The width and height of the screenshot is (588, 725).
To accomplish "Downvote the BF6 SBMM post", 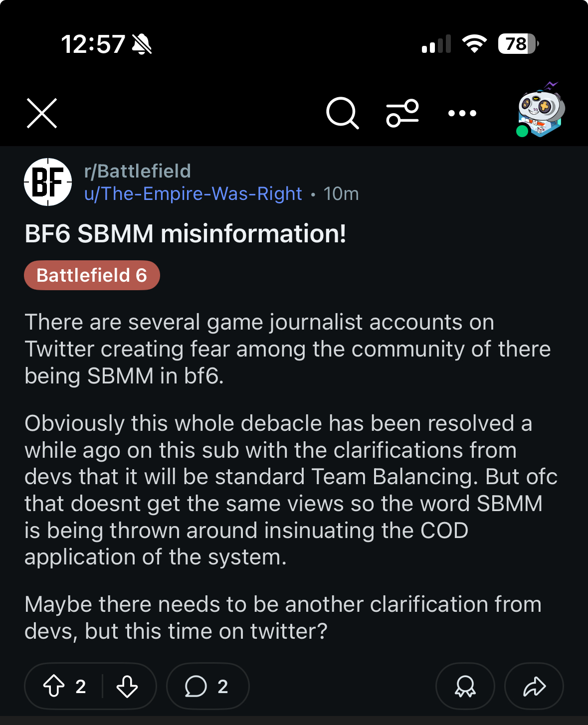I will [x=127, y=686].
